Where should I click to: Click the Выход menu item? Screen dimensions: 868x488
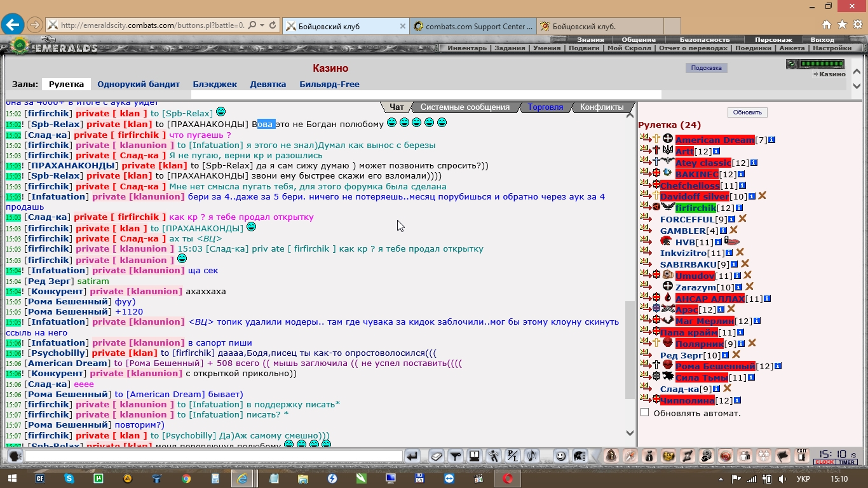[x=822, y=39]
